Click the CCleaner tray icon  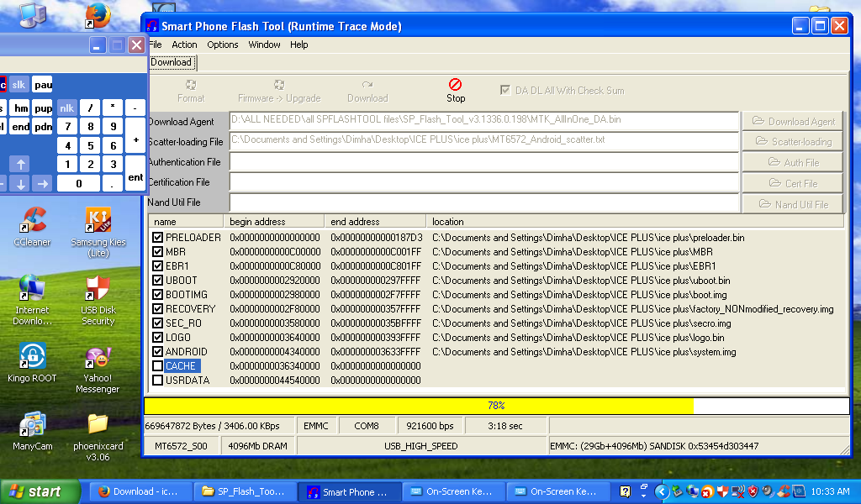click(784, 492)
